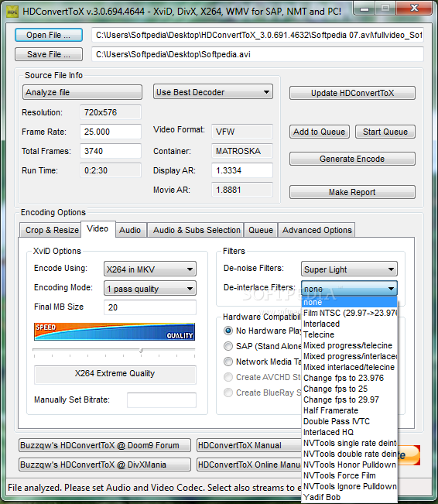This screenshot has height=504, width=438.
Task: Select the Create BlueRay radio button
Action: pos(228,393)
